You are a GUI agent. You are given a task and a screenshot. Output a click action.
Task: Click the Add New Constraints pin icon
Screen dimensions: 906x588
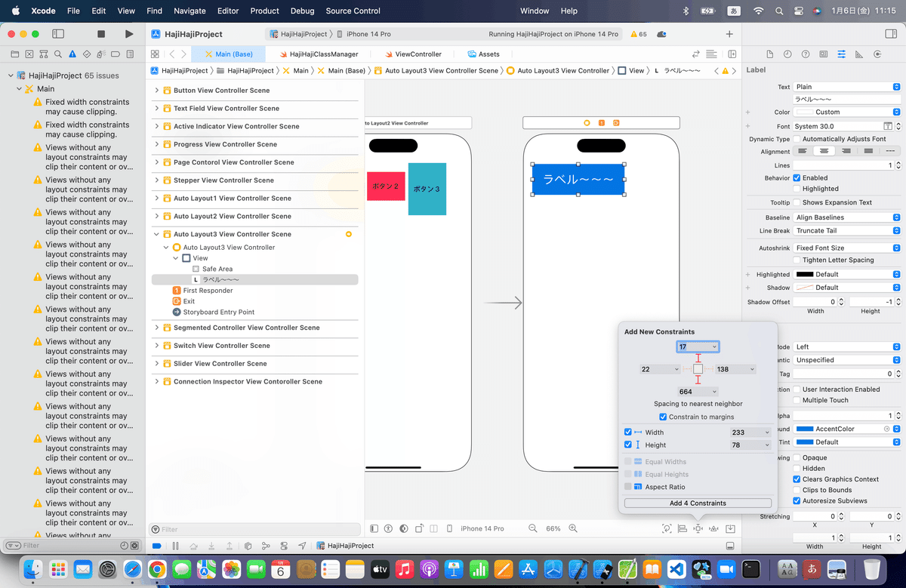pyautogui.click(x=698, y=528)
